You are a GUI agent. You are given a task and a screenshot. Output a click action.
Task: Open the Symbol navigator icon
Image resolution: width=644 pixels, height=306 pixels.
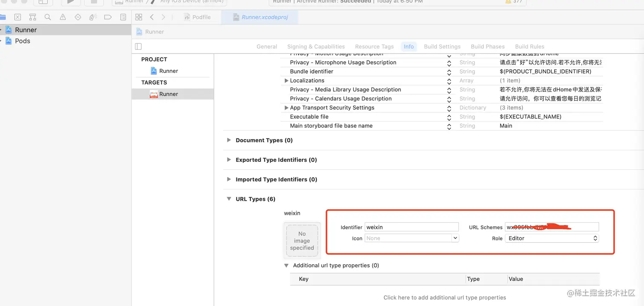point(32,17)
